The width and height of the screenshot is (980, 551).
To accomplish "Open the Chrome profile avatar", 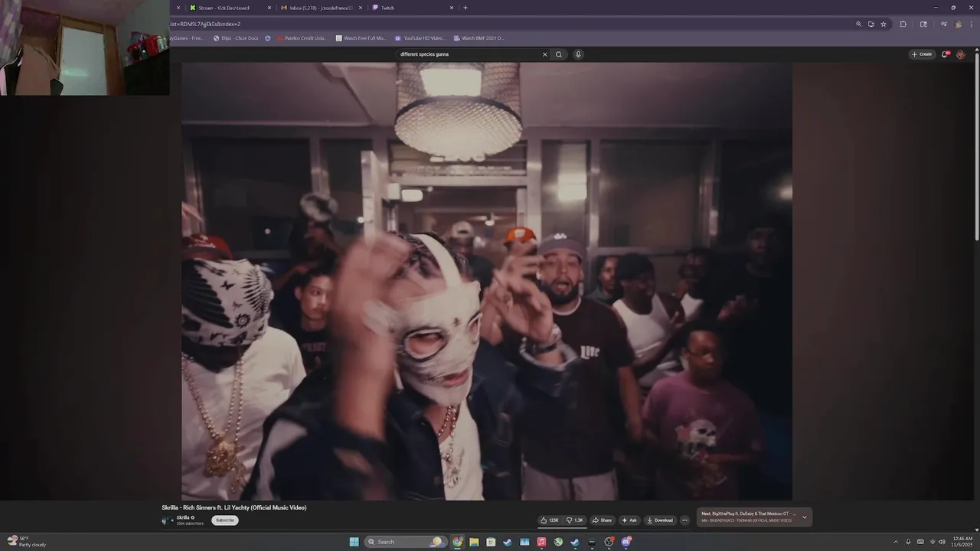I will tap(958, 24).
